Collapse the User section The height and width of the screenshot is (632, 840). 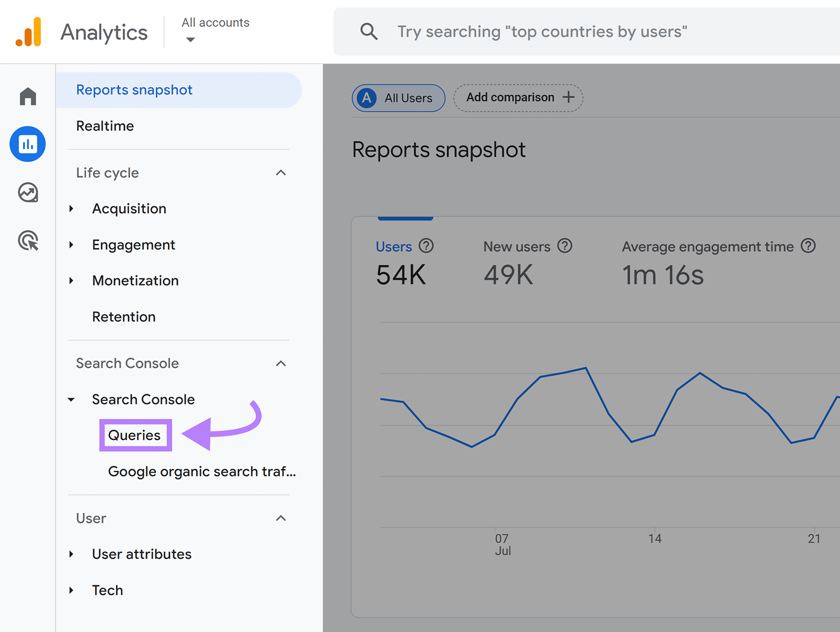pos(281,518)
